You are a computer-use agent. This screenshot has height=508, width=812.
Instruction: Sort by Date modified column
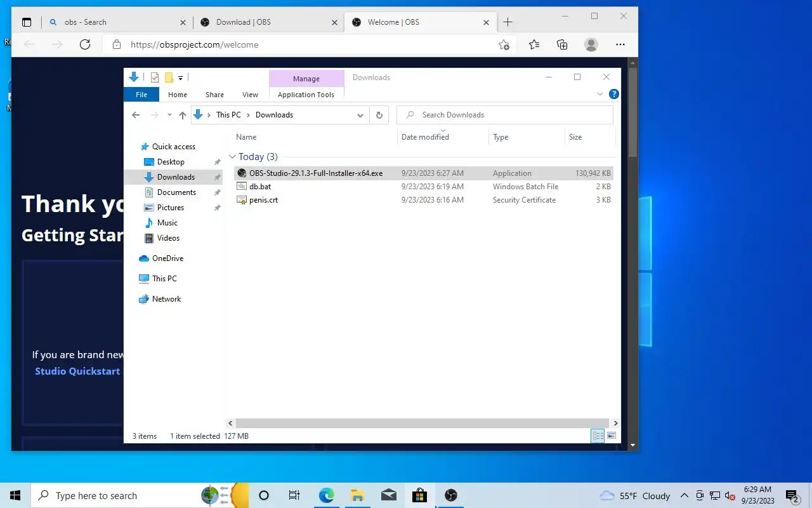point(425,137)
